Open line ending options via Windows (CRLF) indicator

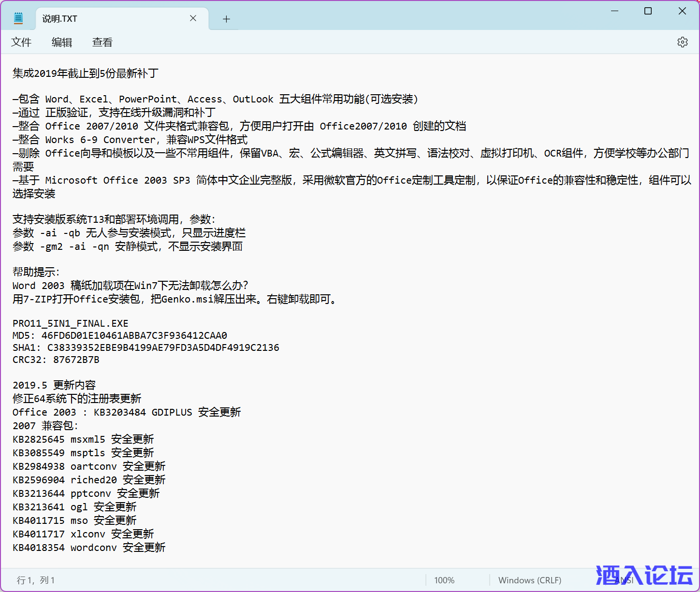point(529,580)
